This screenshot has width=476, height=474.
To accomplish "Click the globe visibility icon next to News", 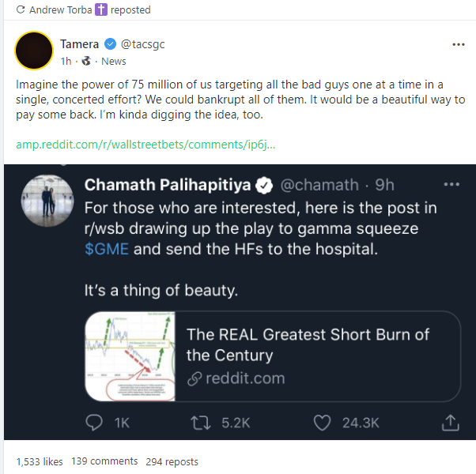I will (85, 61).
